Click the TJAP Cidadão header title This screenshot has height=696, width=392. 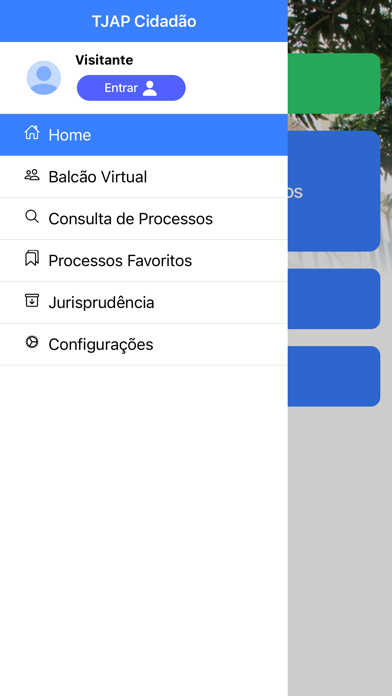click(144, 21)
